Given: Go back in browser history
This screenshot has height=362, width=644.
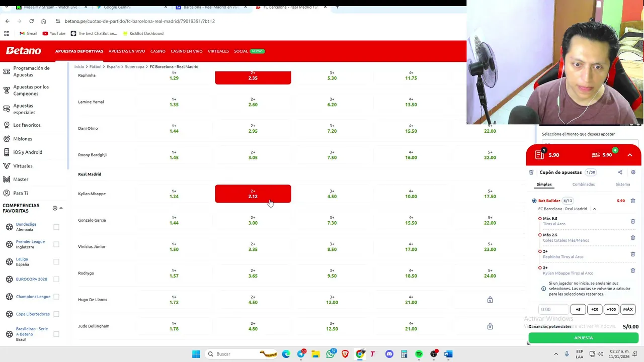Looking at the screenshot, I should pos(7,21).
